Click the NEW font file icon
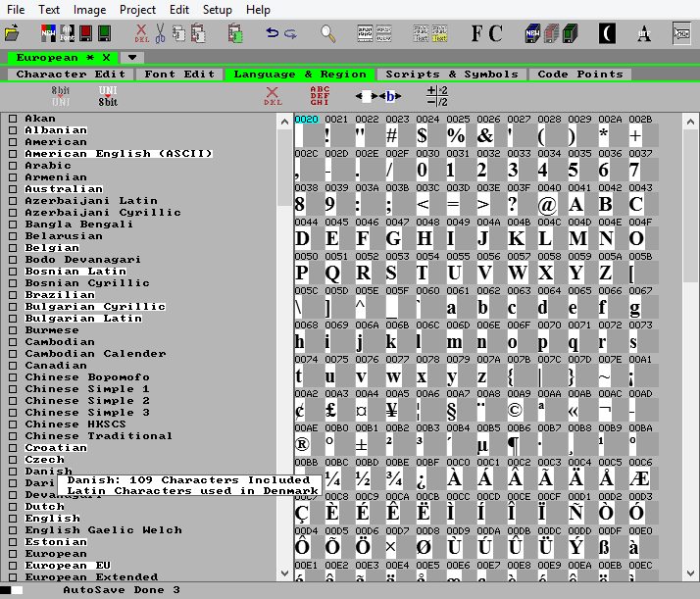700x599 pixels. tap(48, 33)
